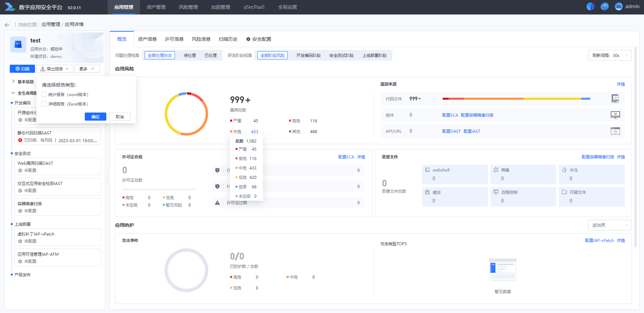The width and height of the screenshot is (644, 313).
Task: Click the webshell malicious file card
Action: click(x=455, y=174)
